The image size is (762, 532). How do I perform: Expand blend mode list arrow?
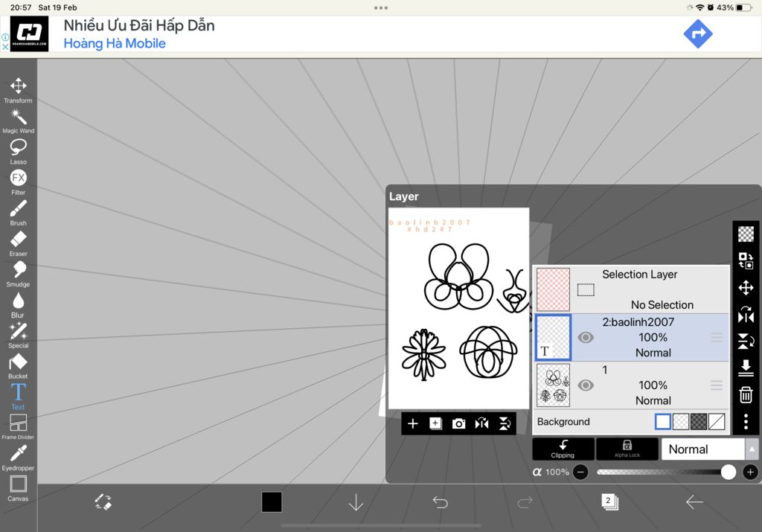752,449
